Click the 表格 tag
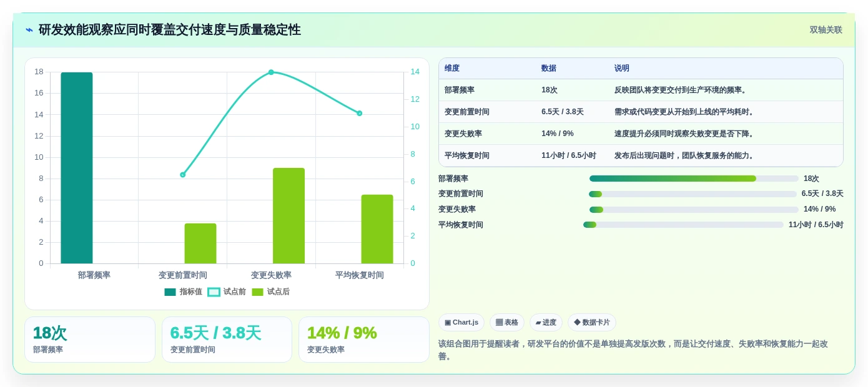The height and width of the screenshot is (387, 868). pyautogui.click(x=507, y=323)
